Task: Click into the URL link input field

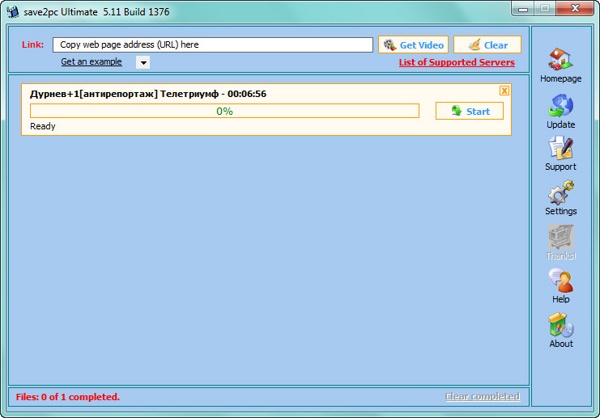Action: [x=212, y=45]
